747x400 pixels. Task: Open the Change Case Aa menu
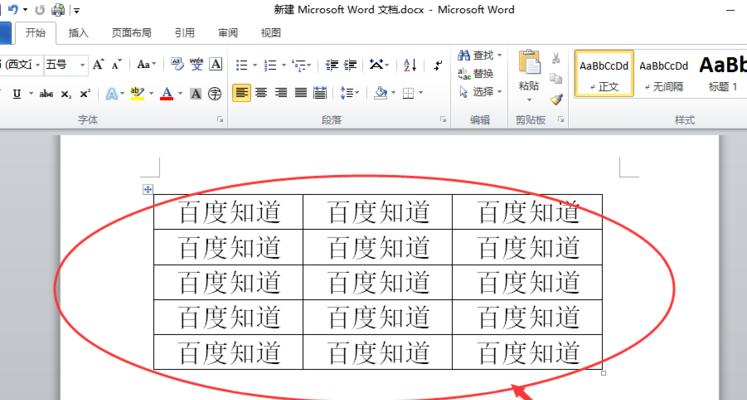146,64
